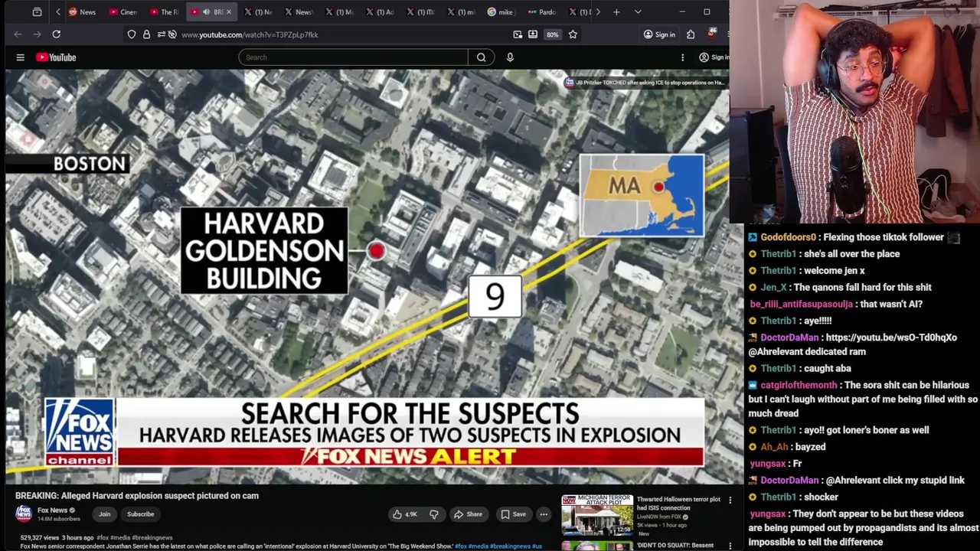This screenshot has height=551, width=980.
Task: Open Thwarted Halloween terror plot video title
Action: click(678, 503)
